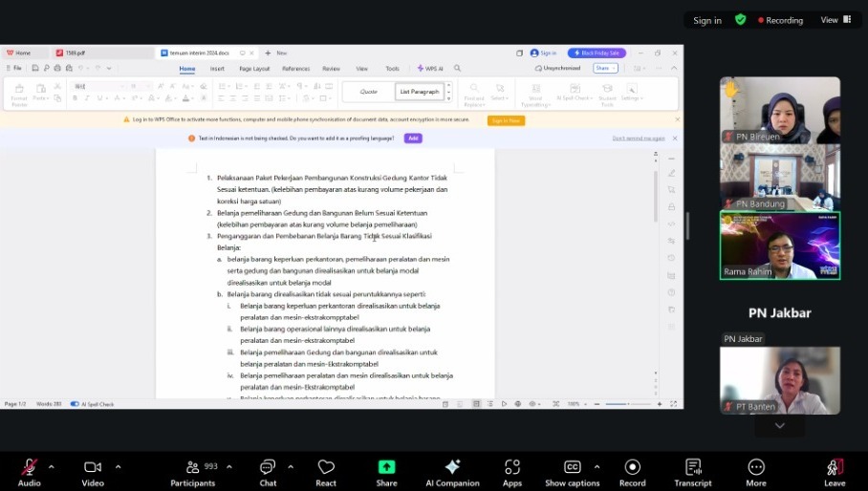Open the Zoom Apps icon
Screen dimensions: 868x491
pyautogui.click(x=512, y=467)
